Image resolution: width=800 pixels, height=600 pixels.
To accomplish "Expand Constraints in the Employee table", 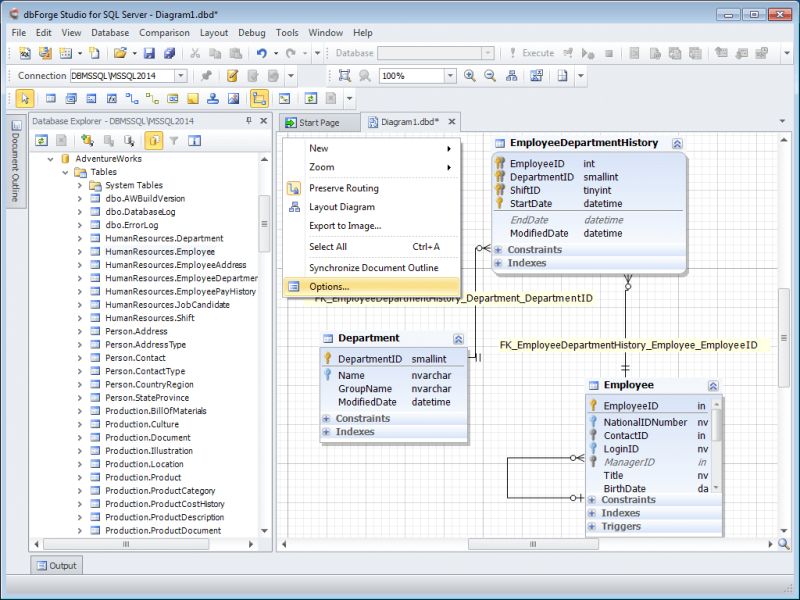I will pos(592,500).
